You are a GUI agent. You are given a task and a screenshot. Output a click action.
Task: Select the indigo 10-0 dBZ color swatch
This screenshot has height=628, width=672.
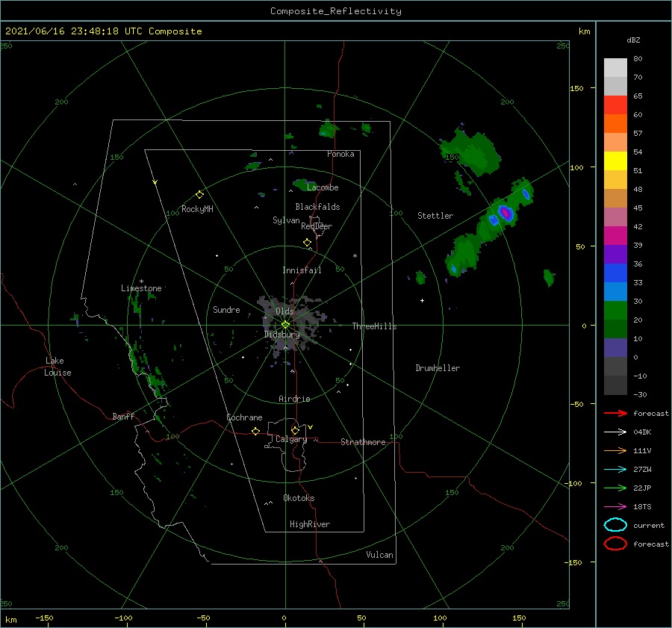coord(615,348)
